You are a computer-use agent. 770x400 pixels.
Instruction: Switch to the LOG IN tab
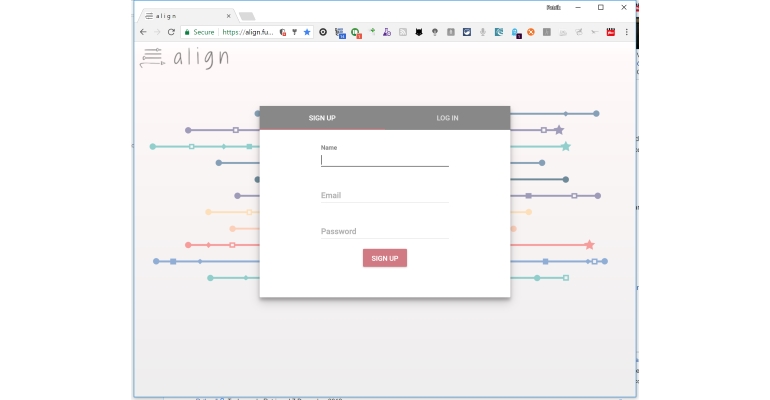coord(447,118)
